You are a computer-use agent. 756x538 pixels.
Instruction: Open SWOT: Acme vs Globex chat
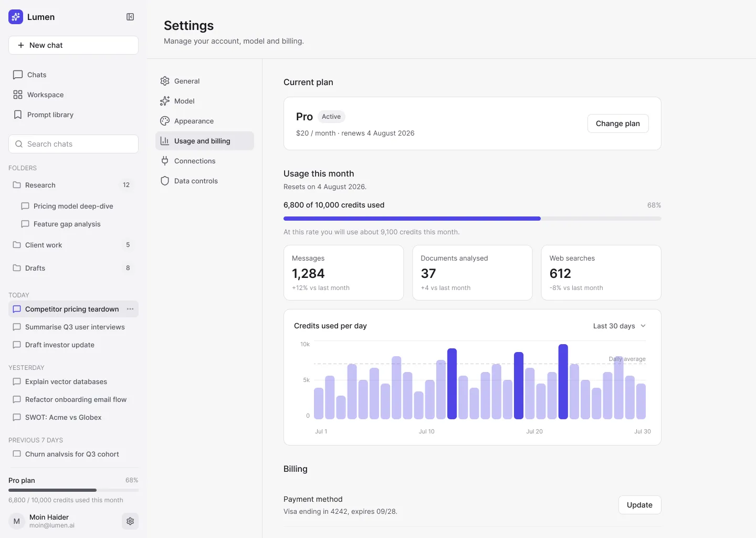[x=73, y=417]
